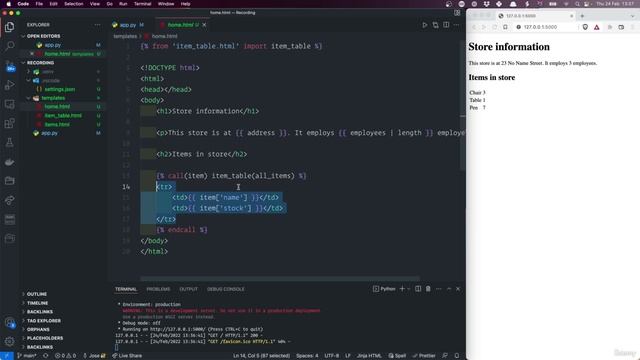The image size is (640, 360).
Task: Click the open changes icon in editor toolbar
Action: coord(435,25)
